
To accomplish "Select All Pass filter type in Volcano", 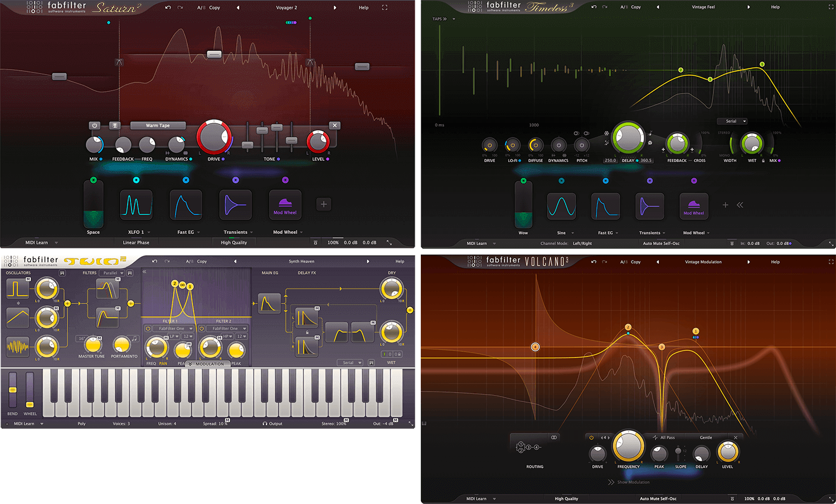I will 663,438.
